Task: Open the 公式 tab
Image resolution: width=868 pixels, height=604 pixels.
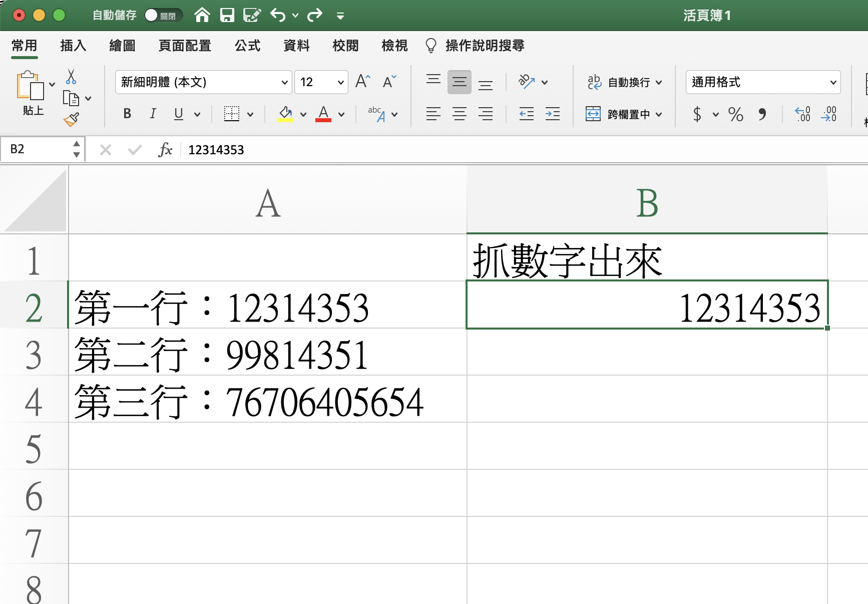Action: [247, 46]
